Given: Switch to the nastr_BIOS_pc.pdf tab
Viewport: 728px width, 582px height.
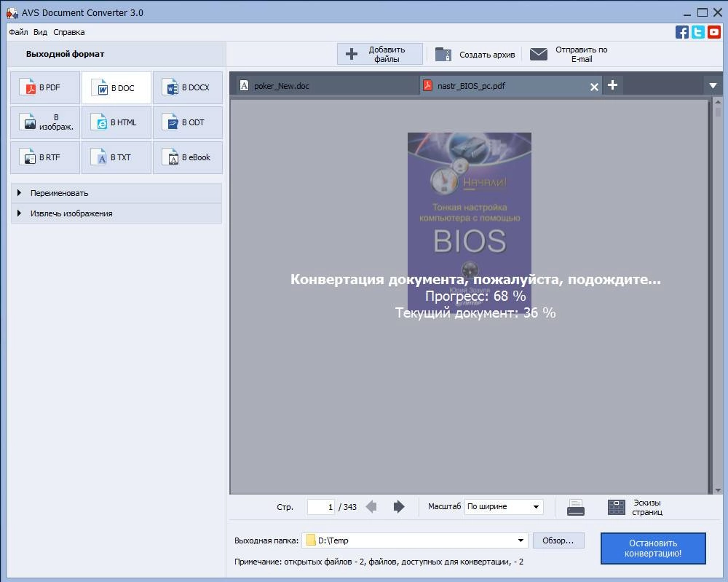Looking at the screenshot, I should (x=511, y=86).
